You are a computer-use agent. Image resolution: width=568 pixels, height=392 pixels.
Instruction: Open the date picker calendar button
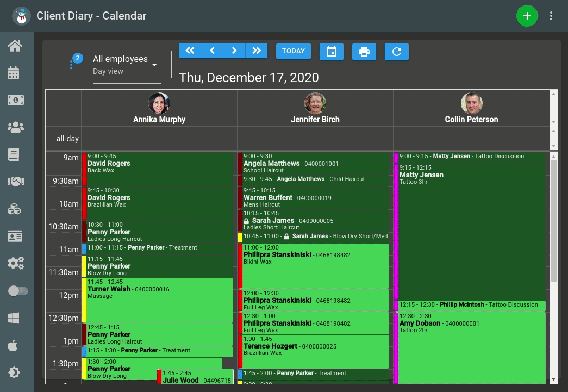(x=332, y=52)
